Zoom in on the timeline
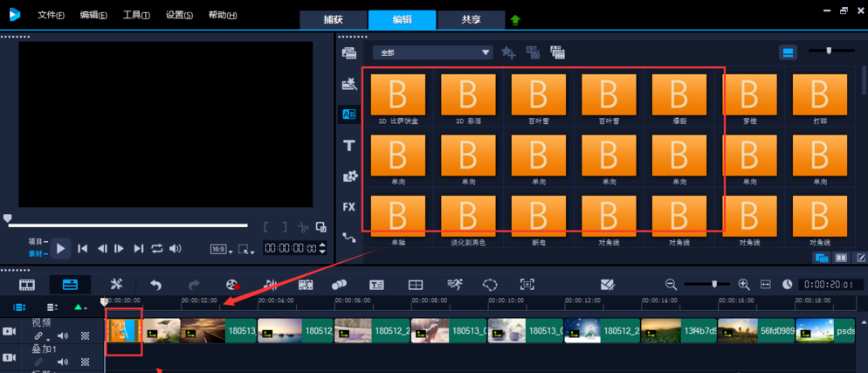 744,285
